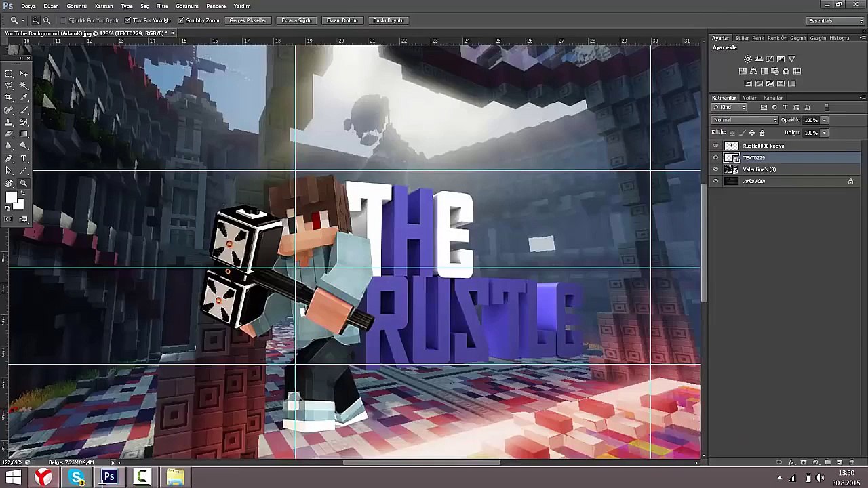The height and width of the screenshot is (488, 868).
Task: Add Color Balance adjustment (scales icon)
Action: point(753,71)
